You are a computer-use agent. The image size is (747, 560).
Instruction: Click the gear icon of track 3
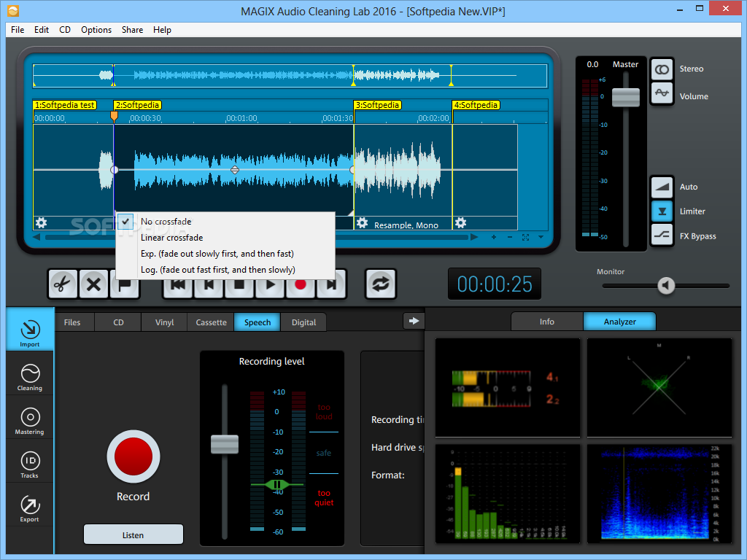tap(362, 222)
